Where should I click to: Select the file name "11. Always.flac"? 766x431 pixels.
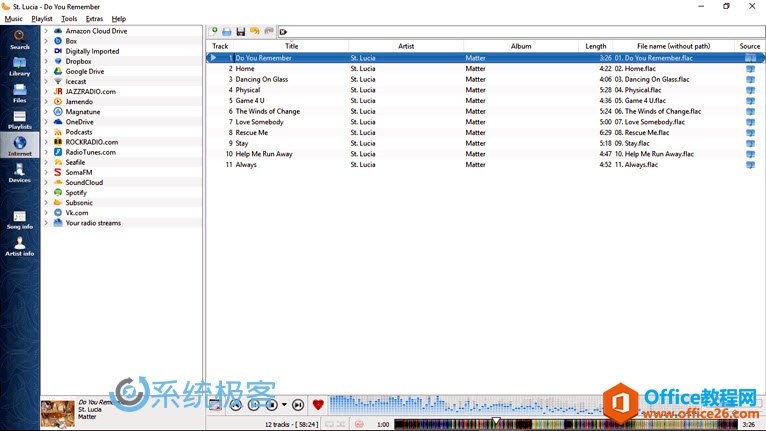click(x=636, y=165)
